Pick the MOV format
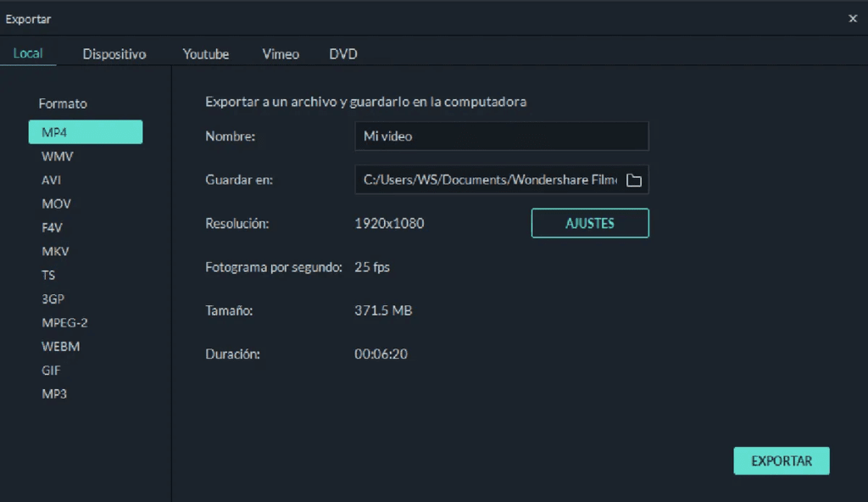Image resolution: width=868 pixels, height=502 pixels. pyautogui.click(x=56, y=204)
